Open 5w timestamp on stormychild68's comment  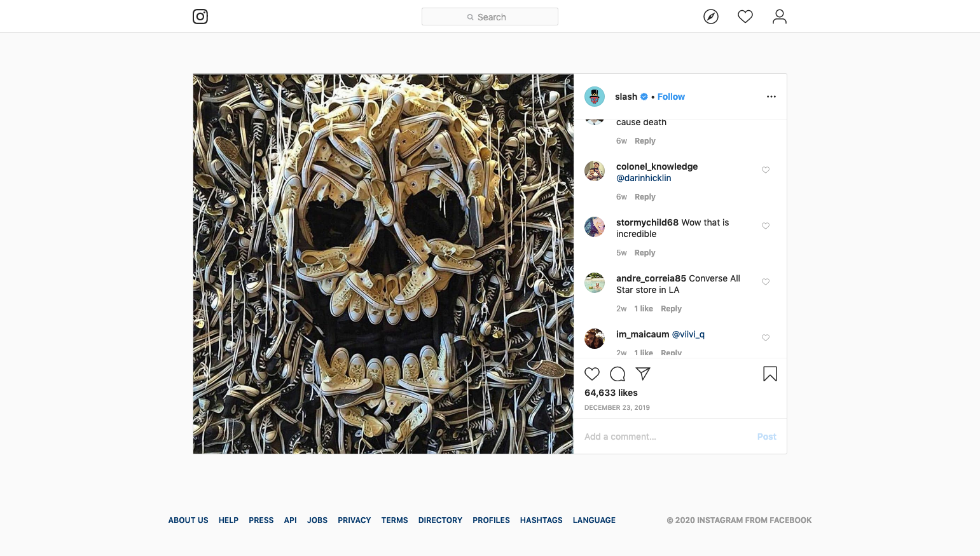[621, 253]
